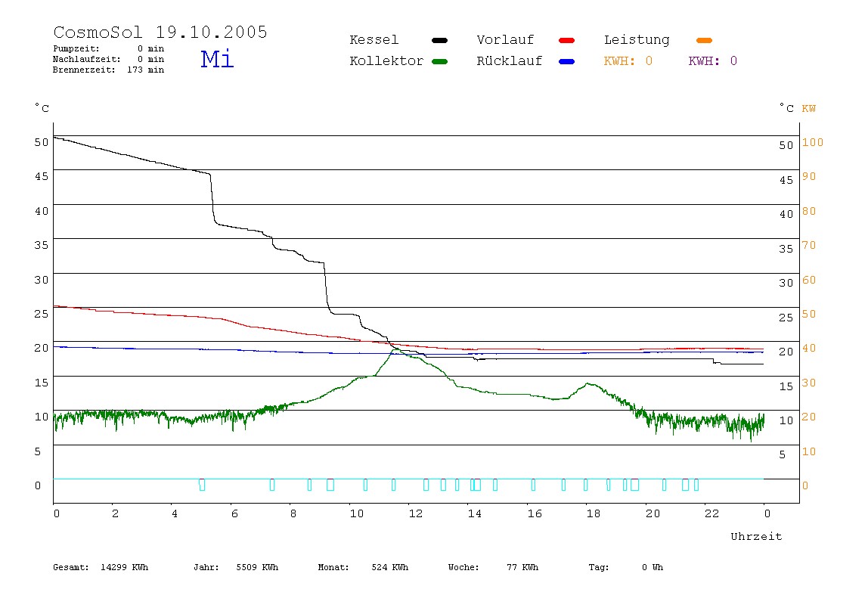Click the black Kessel legend swatch
The width and height of the screenshot is (868, 614).
click(x=439, y=40)
